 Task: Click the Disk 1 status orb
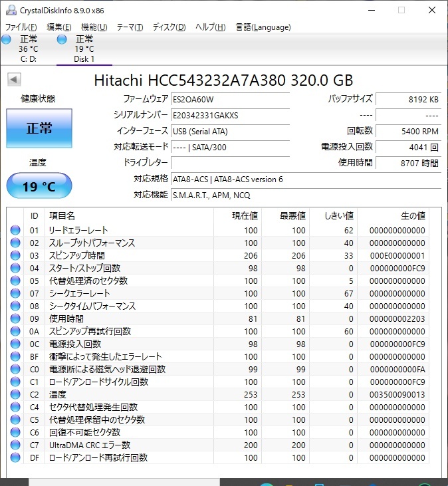click(x=62, y=40)
